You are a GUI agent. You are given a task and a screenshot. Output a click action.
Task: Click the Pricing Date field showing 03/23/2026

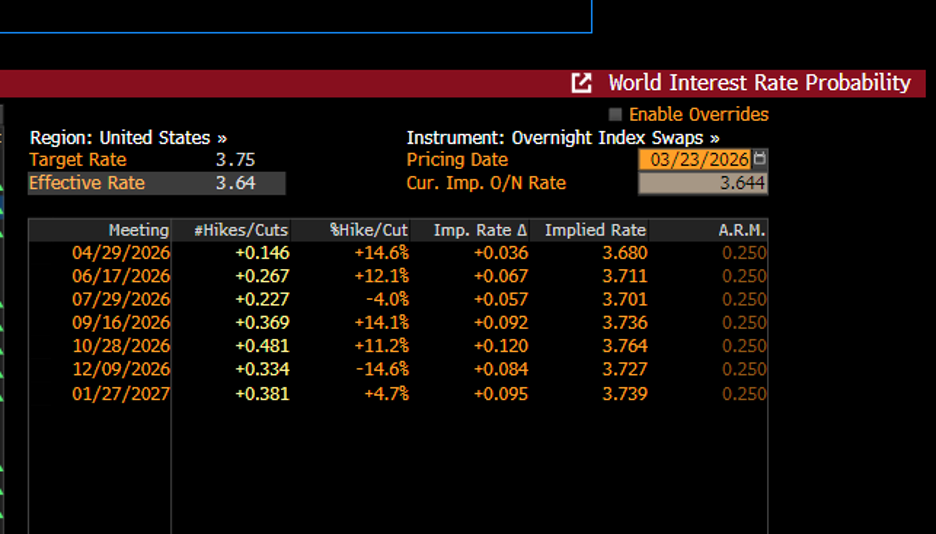(695, 160)
